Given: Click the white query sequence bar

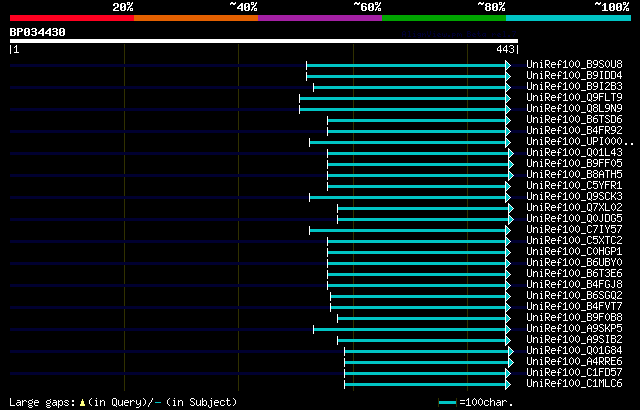Looking at the screenshot, I should tap(264, 41).
